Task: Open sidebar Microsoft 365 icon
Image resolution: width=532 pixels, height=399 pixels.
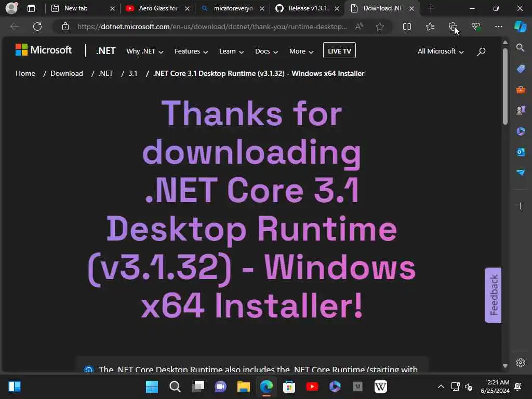Action: point(521,131)
